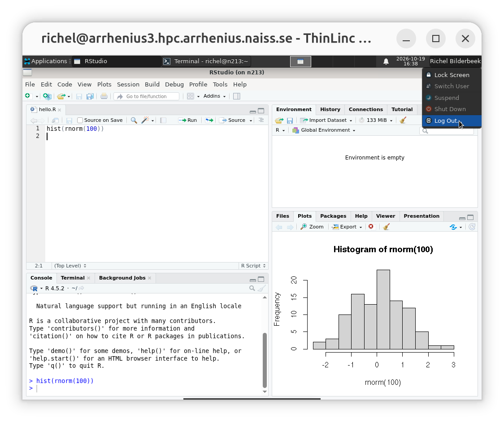
Task: Click the Compile Report notebook icon
Action: click(163, 120)
